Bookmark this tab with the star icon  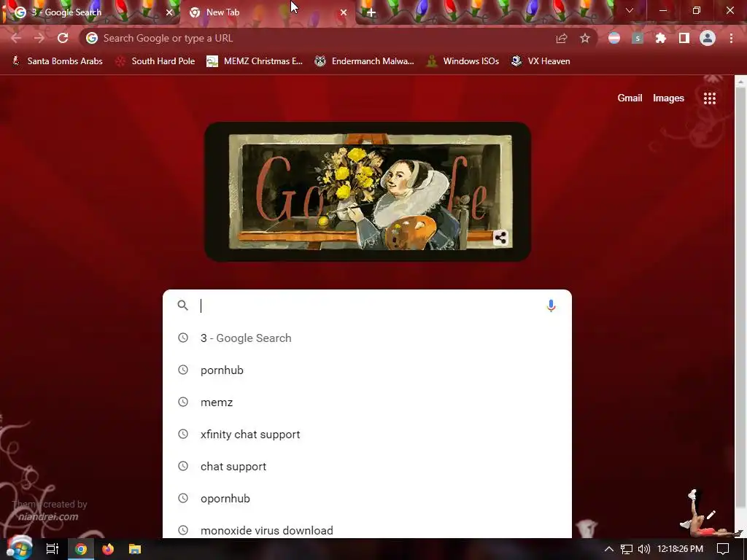[x=585, y=38]
